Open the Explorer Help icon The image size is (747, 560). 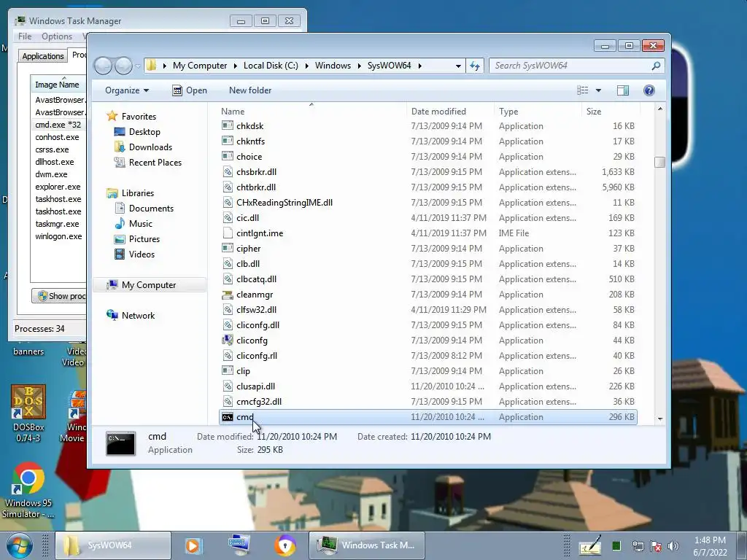[649, 90]
